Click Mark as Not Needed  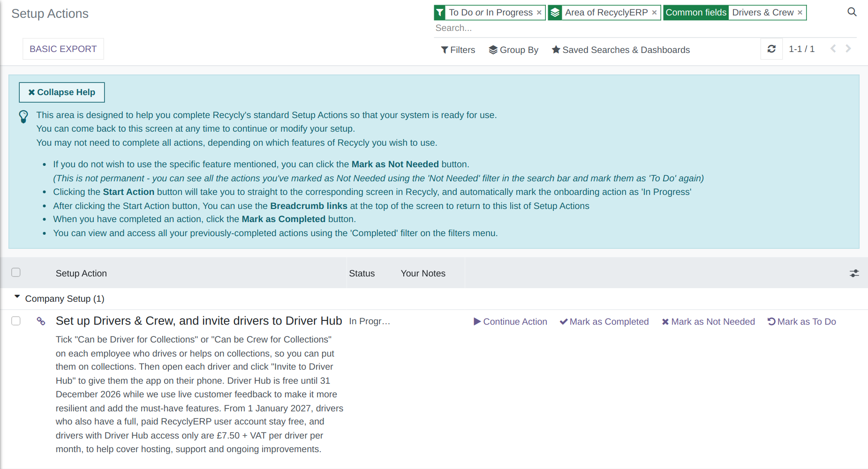coord(708,321)
